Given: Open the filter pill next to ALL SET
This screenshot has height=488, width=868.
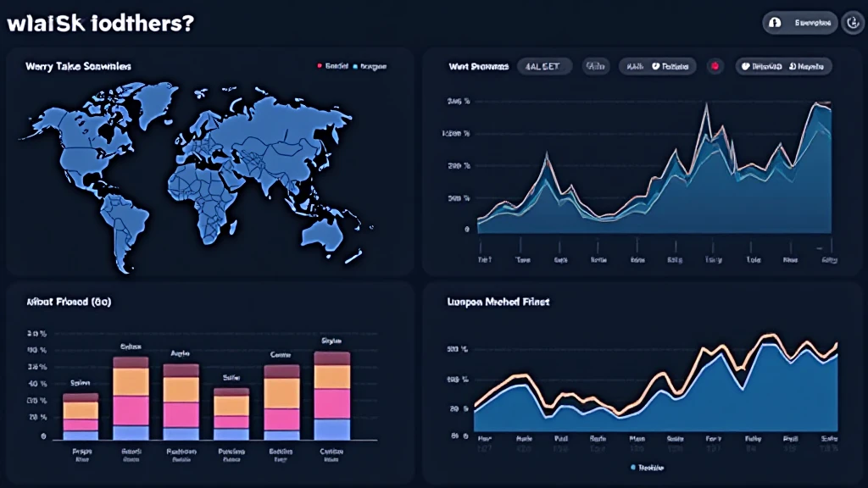Looking at the screenshot, I should 596,66.
